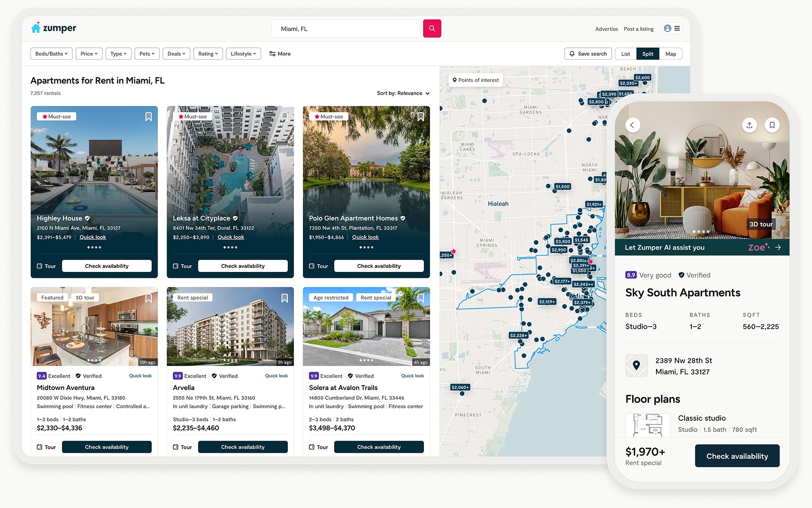Open Quick look for Polo Glen Apartment Homes
The image size is (812, 508).
tap(365, 237)
